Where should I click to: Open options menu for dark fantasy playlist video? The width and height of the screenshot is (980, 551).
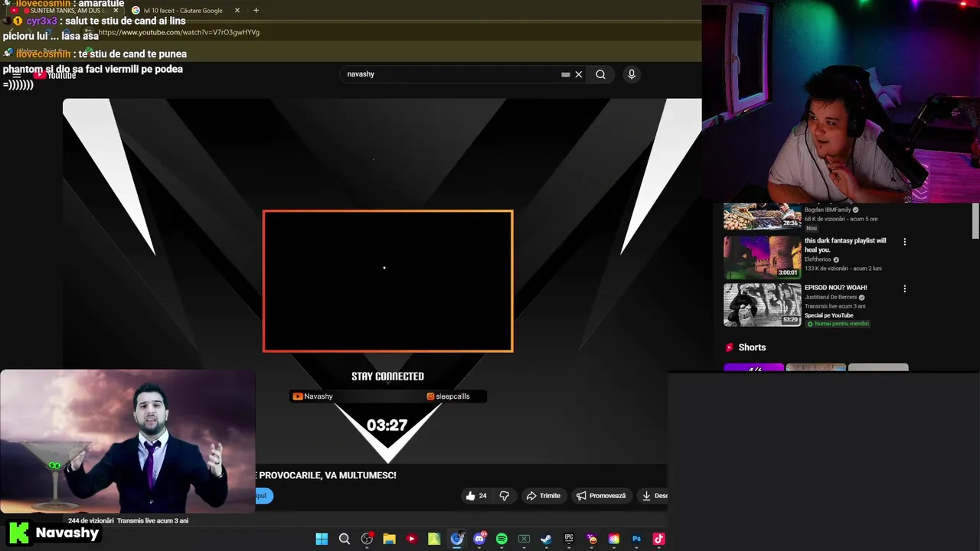coord(905,242)
